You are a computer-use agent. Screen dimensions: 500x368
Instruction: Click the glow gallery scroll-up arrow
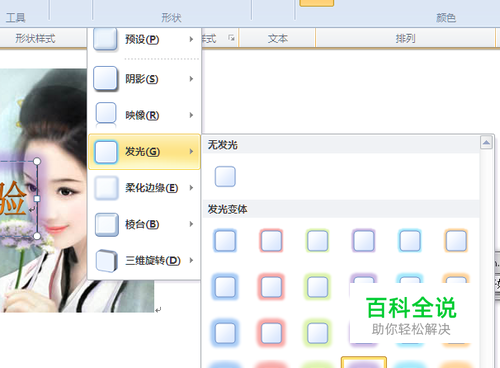point(486,143)
